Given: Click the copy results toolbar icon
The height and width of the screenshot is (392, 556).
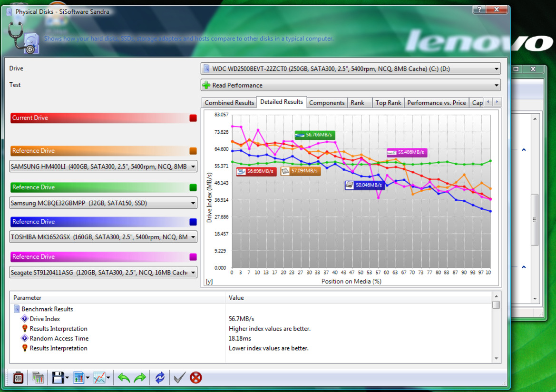Looking at the screenshot, I should pos(38,377).
